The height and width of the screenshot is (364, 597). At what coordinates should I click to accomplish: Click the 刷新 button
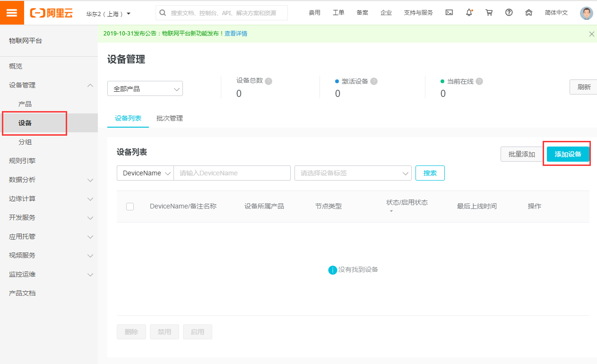584,87
